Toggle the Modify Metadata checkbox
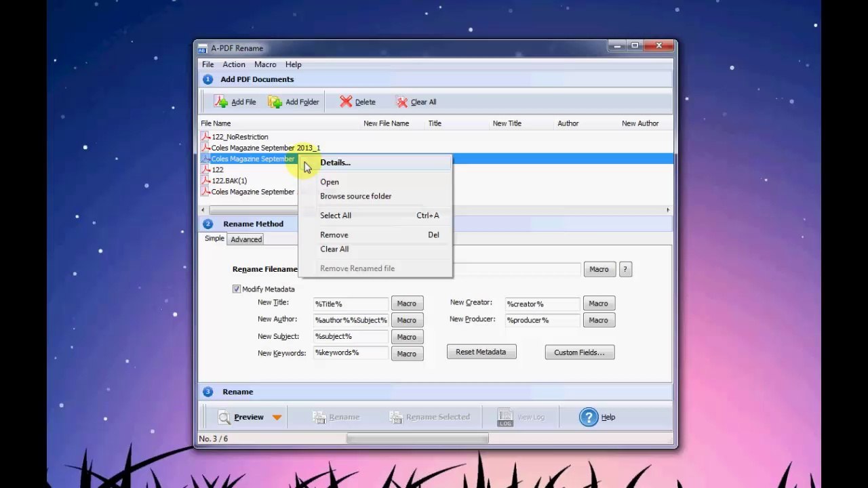 (236, 289)
